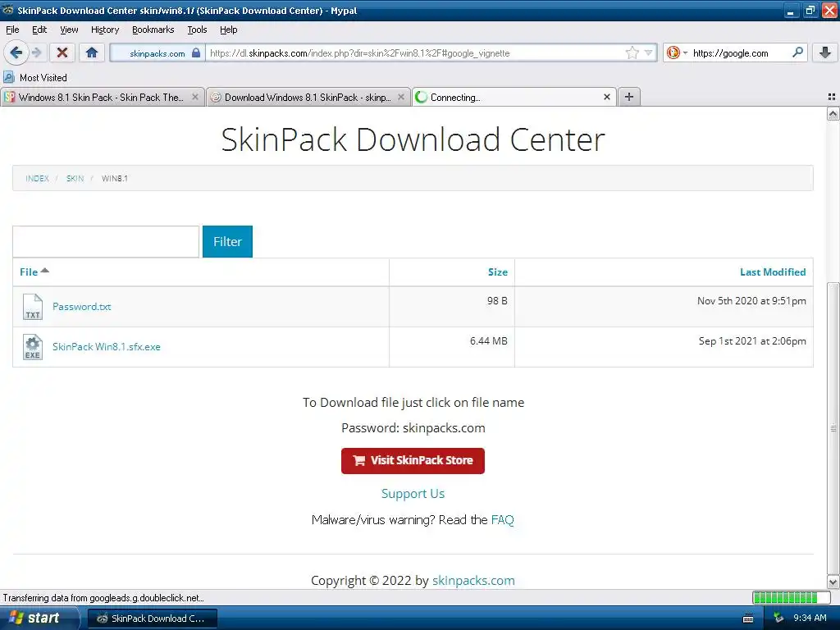Download SkinPack Win8.1.sfx.exe
The image size is (840, 630).
pyautogui.click(x=106, y=347)
